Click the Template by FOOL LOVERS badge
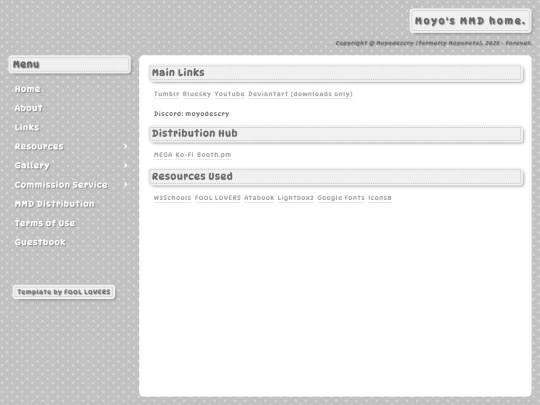Viewport: 540px width, 405px height. click(x=64, y=292)
